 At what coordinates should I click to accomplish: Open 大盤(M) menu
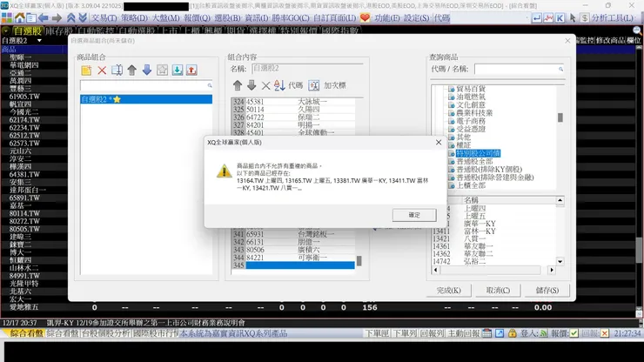(x=166, y=18)
